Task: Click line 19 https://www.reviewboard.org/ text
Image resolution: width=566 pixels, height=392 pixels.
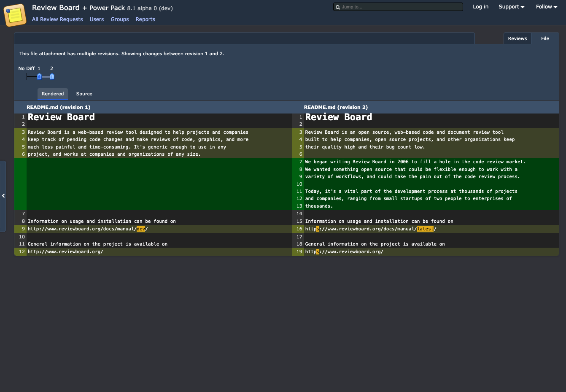Action: click(x=344, y=251)
